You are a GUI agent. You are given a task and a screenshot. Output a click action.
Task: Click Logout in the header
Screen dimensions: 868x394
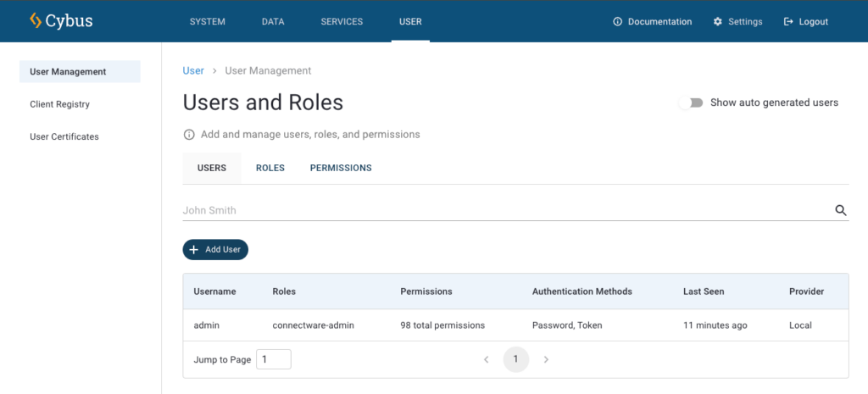(807, 21)
